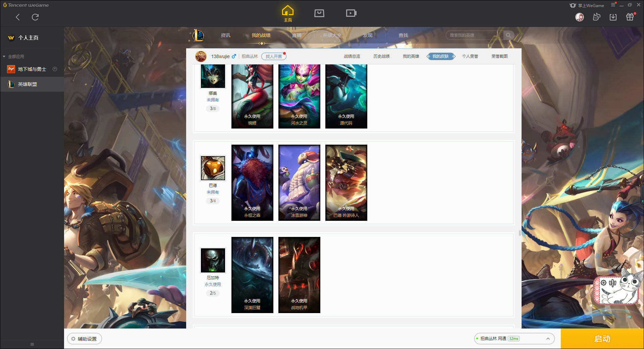Open the 源代码 skin card

click(346, 96)
